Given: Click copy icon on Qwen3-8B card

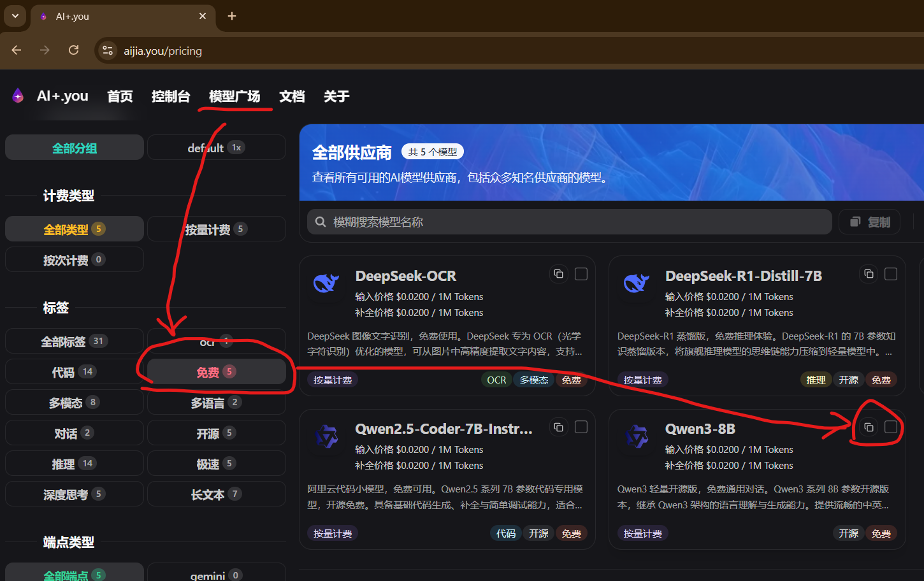Looking at the screenshot, I should tap(869, 427).
